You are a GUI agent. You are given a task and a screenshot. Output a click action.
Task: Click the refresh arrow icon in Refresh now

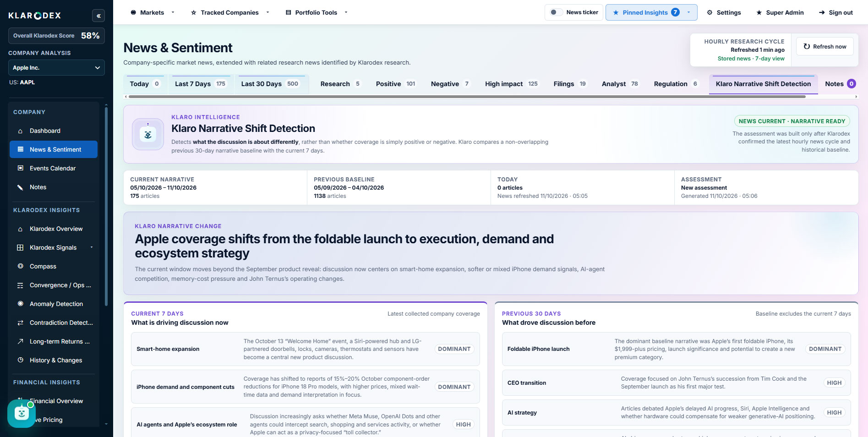click(x=807, y=46)
